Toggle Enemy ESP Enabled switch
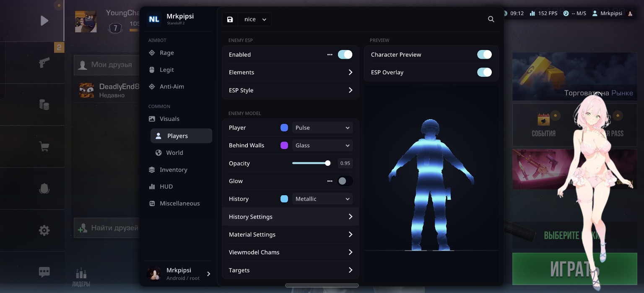Screen dimensions: 644x293 pos(345,55)
